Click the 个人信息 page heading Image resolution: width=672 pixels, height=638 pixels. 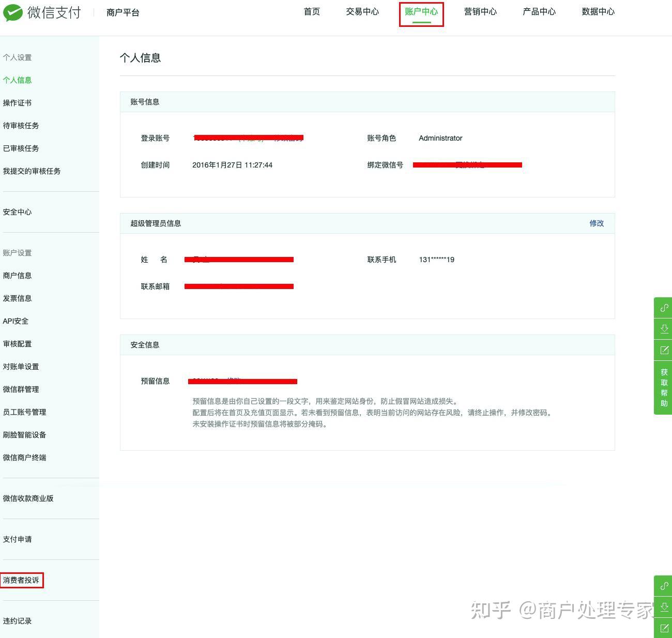pos(140,58)
